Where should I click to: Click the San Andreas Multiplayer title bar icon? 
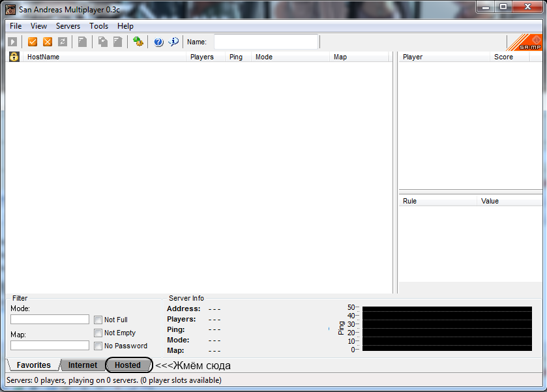(10, 9)
